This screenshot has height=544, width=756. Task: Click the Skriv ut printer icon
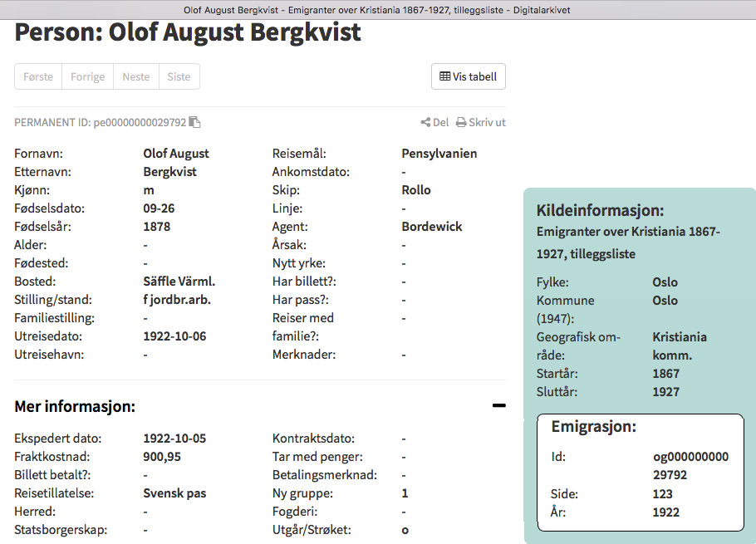461,122
